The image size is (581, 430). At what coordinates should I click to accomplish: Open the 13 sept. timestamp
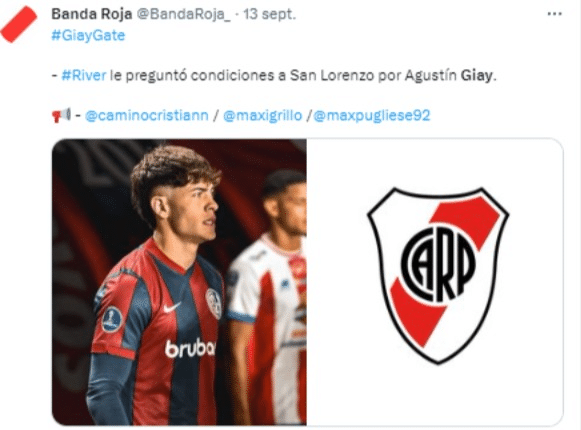270,14
